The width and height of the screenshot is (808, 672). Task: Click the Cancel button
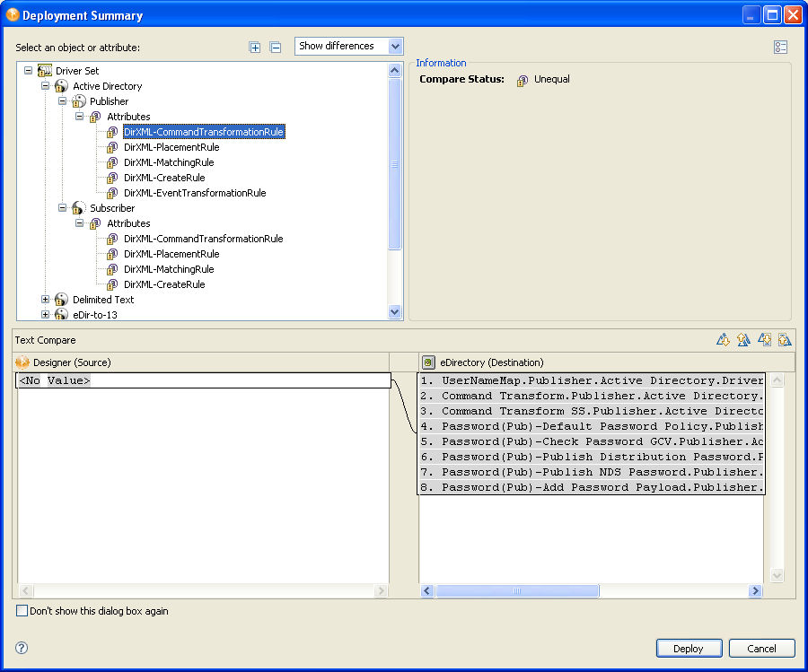pyautogui.click(x=761, y=649)
